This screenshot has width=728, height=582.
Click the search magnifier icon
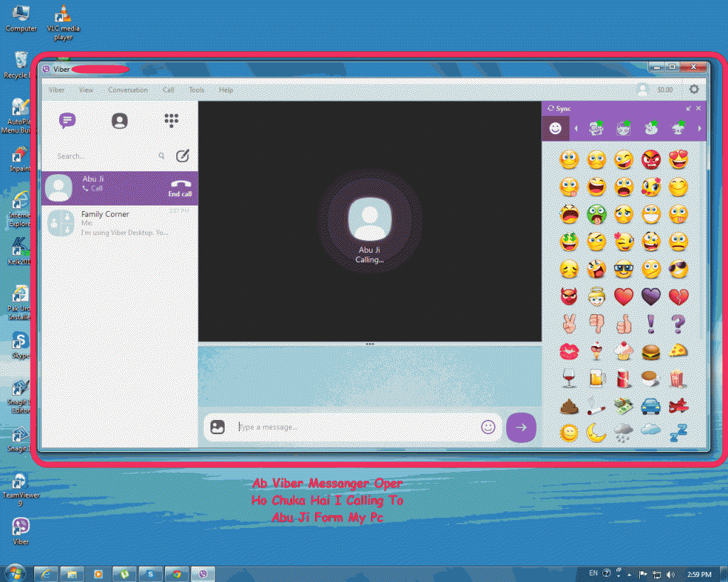(161, 156)
